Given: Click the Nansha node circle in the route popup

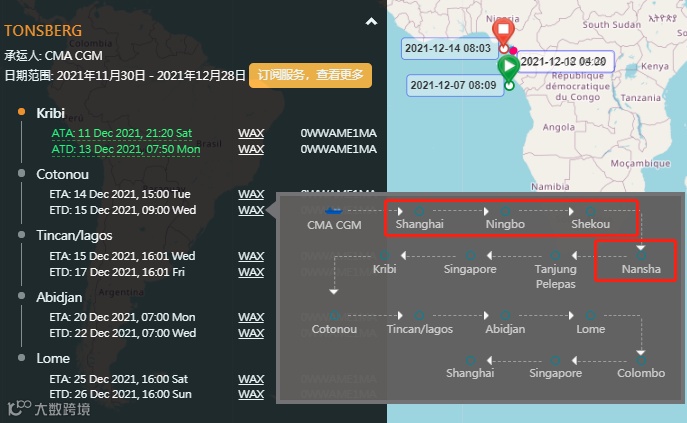Looking at the screenshot, I should [641, 256].
